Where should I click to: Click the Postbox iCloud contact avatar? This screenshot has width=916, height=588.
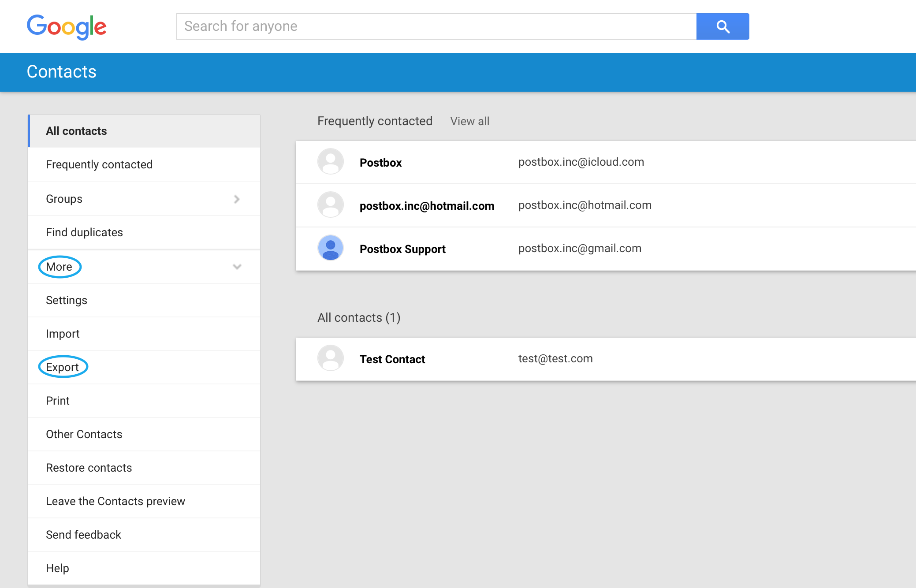pos(331,161)
